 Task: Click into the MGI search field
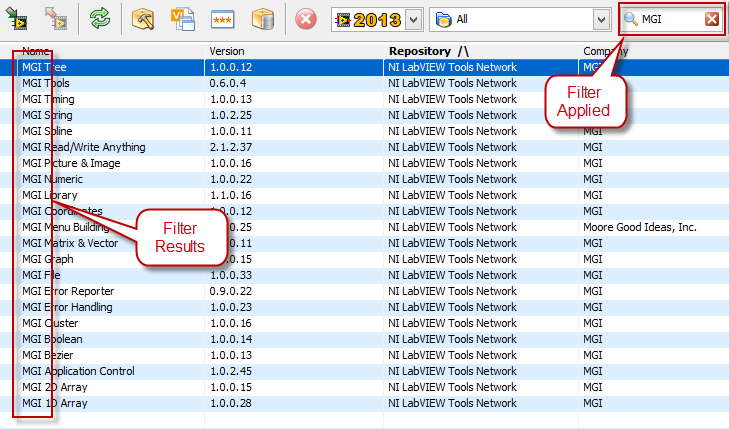pyautogui.click(x=670, y=19)
